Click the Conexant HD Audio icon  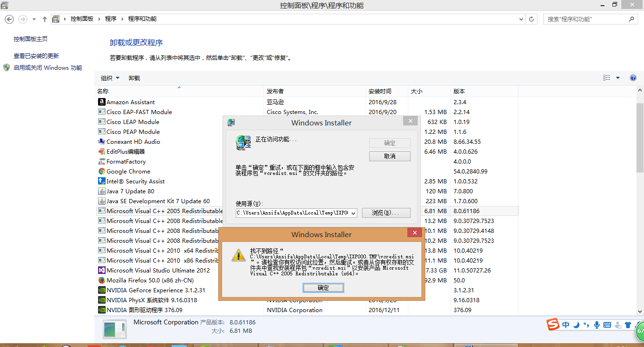point(101,141)
